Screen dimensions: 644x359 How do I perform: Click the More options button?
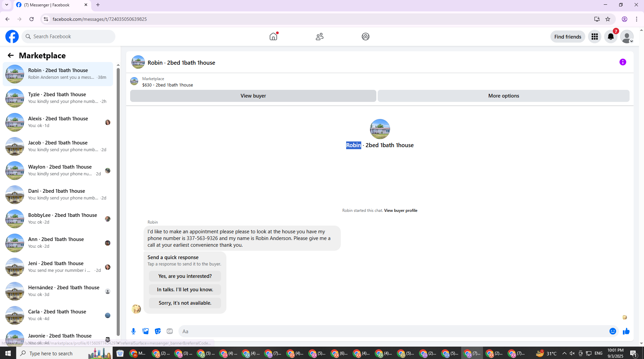pos(503,96)
